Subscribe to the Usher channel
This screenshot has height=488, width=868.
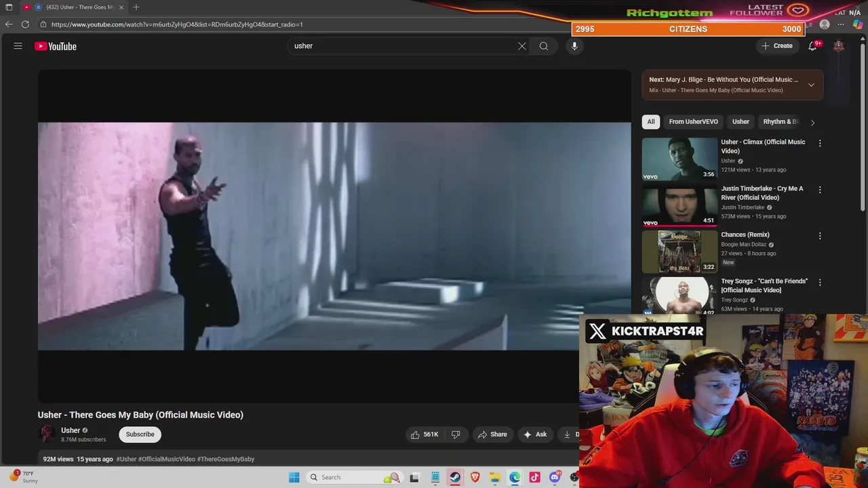point(140,434)
